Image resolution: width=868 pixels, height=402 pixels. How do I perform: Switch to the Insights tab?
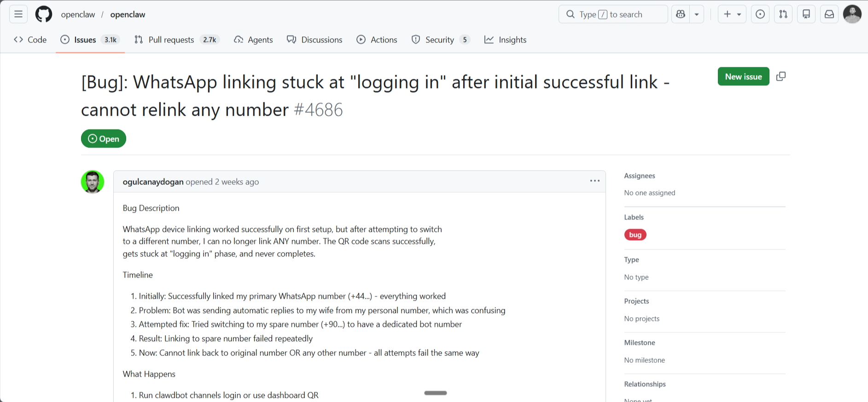[x=505, y=40]
